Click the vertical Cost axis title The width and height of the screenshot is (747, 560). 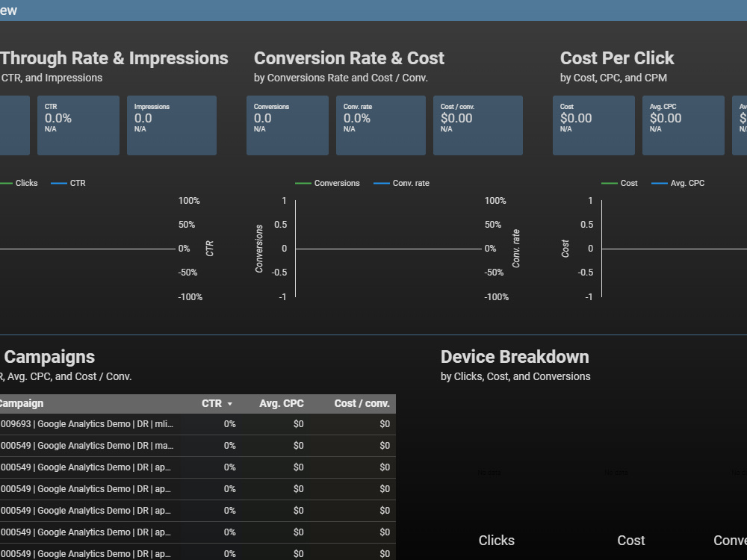tap(565, 249)
